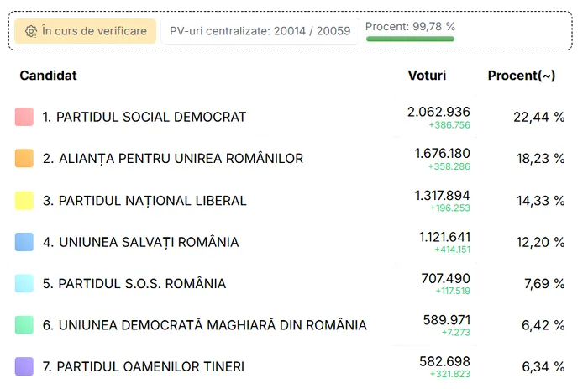
Task: Click the purple Partidul Oamenilor Tineri swatch
Action: (x=24, y=366)
